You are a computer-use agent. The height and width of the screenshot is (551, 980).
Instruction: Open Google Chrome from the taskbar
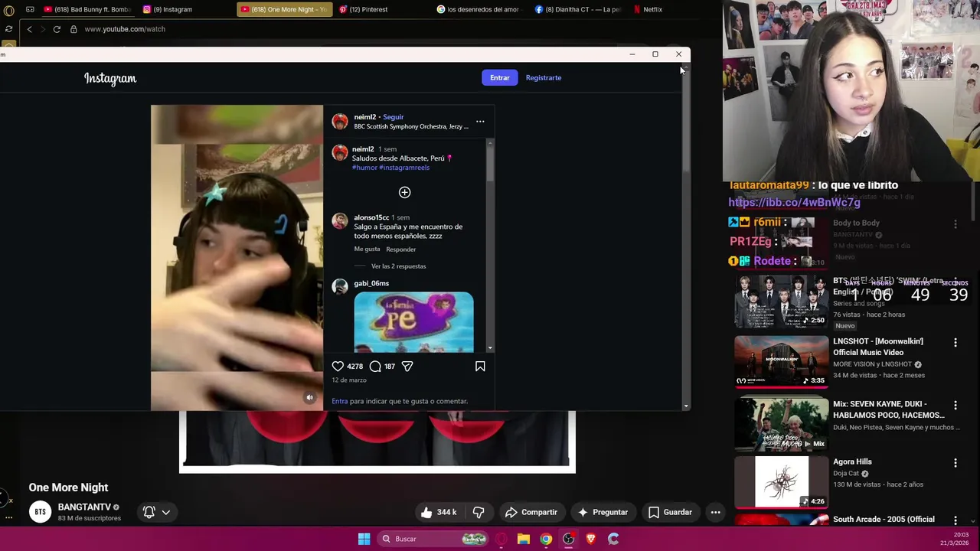pyautogui.click(x=546, y=539)
